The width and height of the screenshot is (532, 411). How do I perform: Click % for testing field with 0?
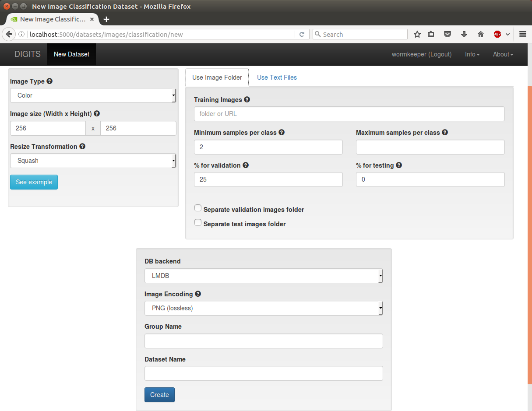[430, 179]
